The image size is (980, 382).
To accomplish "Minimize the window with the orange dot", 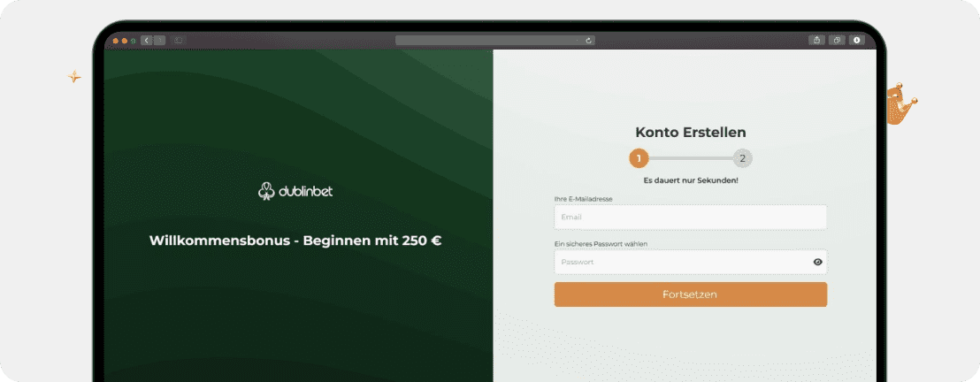I will (125, 41).
